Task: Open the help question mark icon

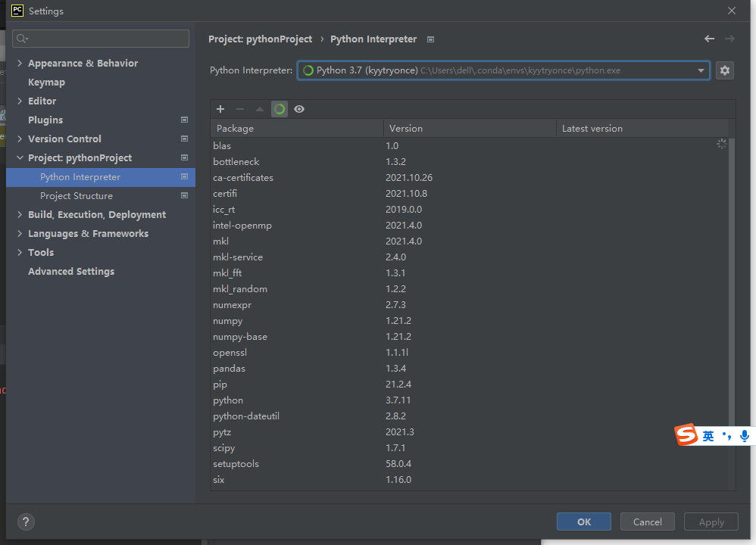Action: (25, 522)
